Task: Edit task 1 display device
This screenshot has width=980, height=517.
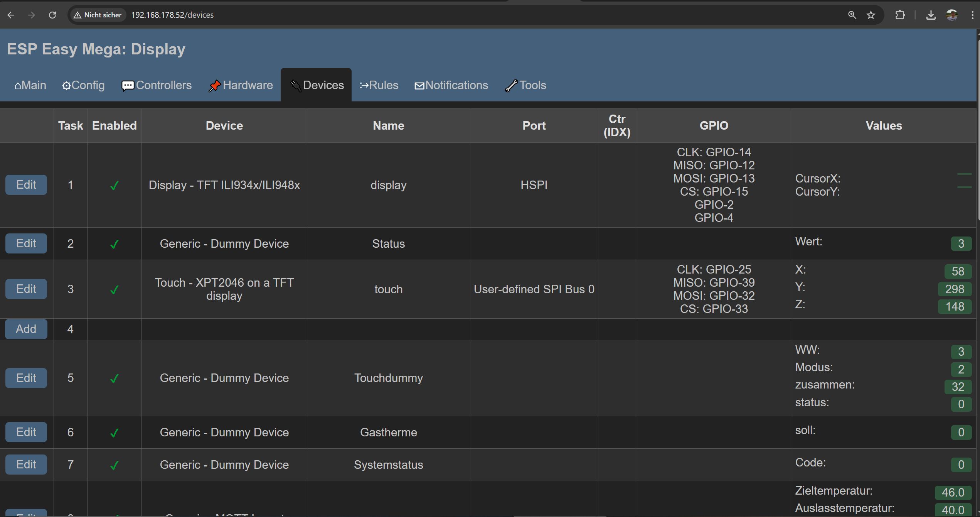Action: (26, 185)
